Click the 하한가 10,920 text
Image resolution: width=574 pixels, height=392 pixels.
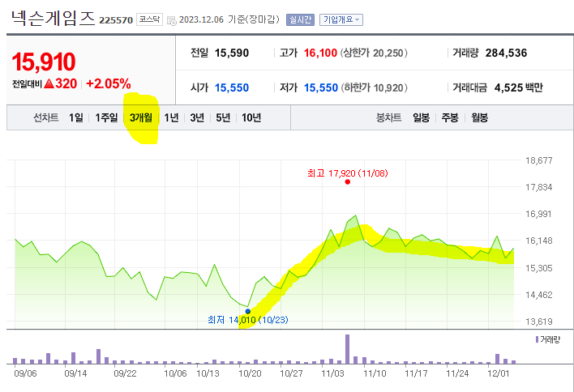click(374, 87)
